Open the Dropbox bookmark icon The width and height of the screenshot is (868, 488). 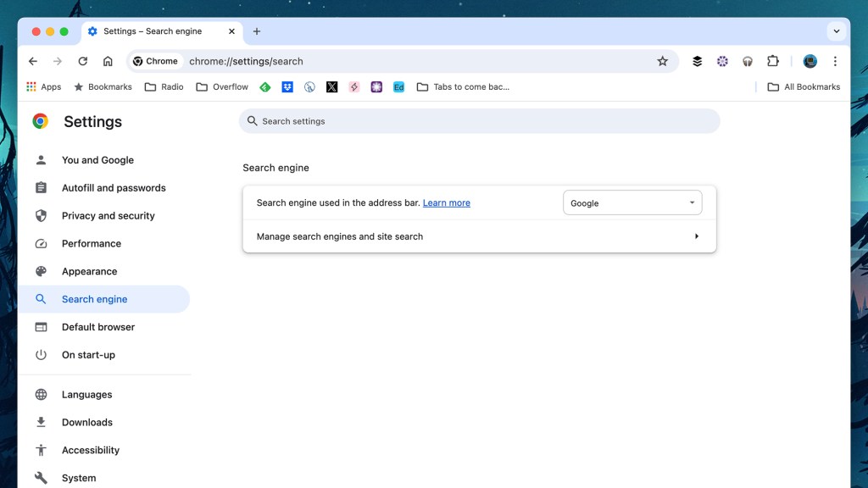[287, 86]
